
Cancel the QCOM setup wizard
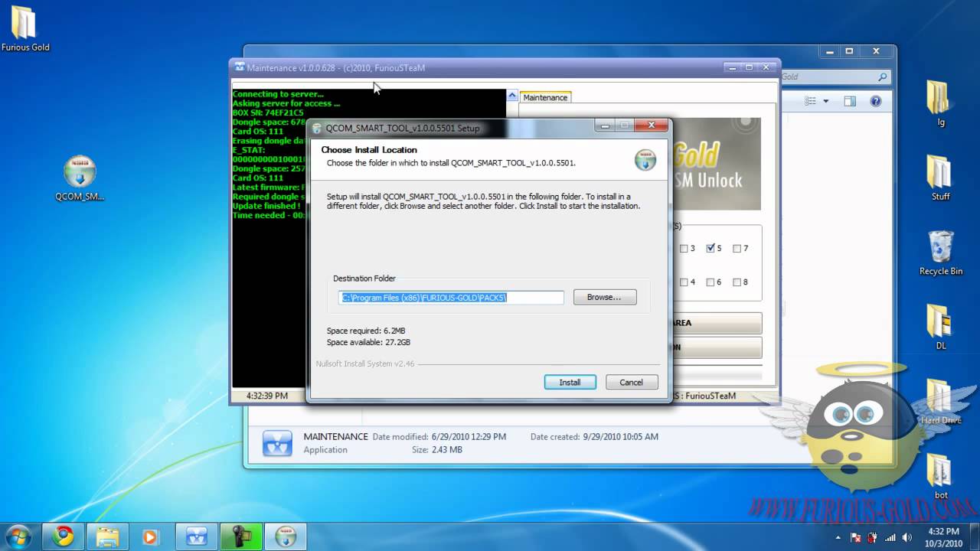[632, 382]
